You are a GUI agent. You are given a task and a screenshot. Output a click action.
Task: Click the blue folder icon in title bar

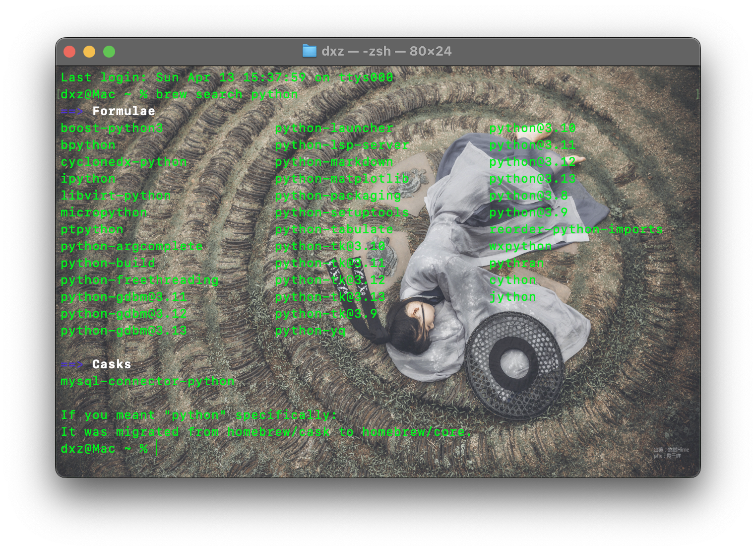pos(309,51)
